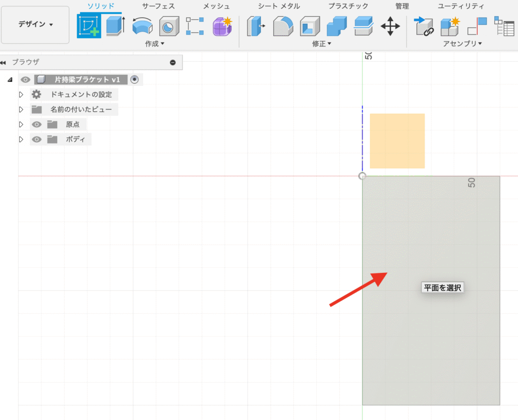518x420 pixels.
Task: Open the purple Create Form tool
Action: [222, 26]
